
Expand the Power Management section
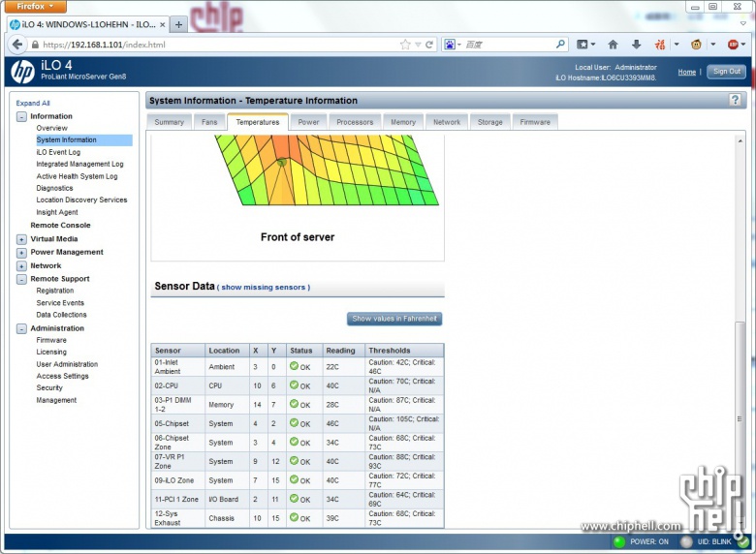click(21, 253)
